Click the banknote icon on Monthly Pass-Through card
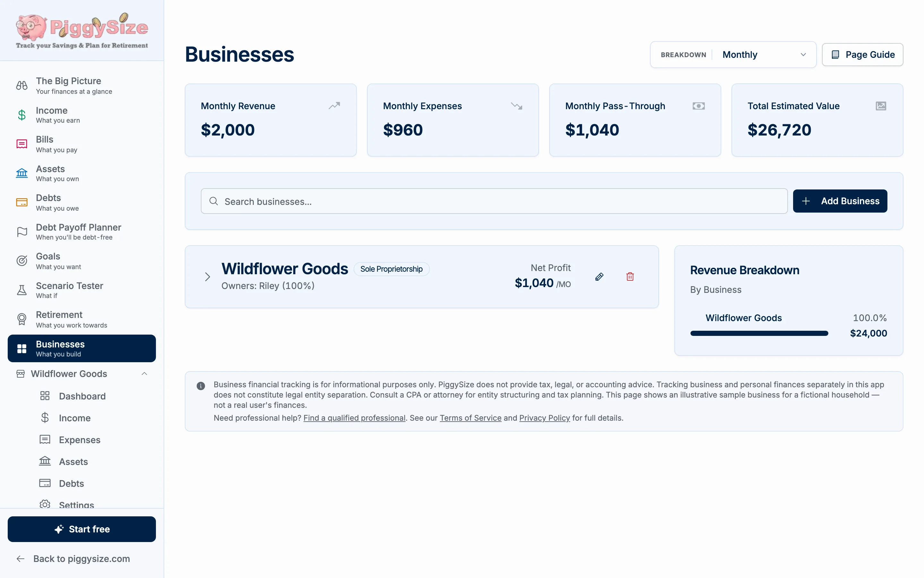This screenshot has width=924, height=578. [698, 106]
